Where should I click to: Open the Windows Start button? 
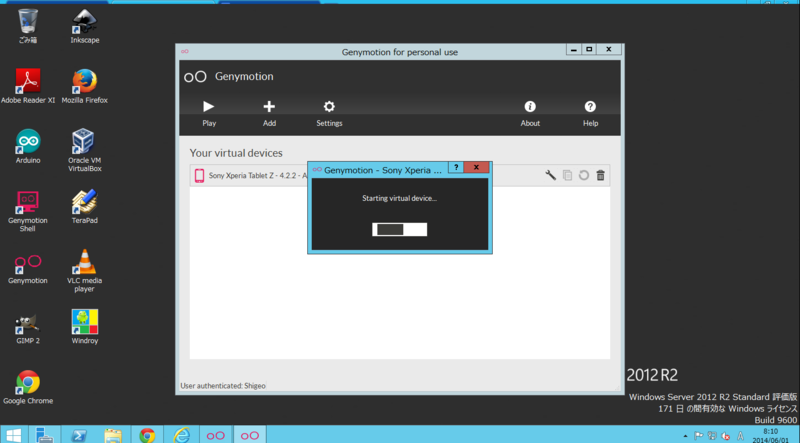13,435
